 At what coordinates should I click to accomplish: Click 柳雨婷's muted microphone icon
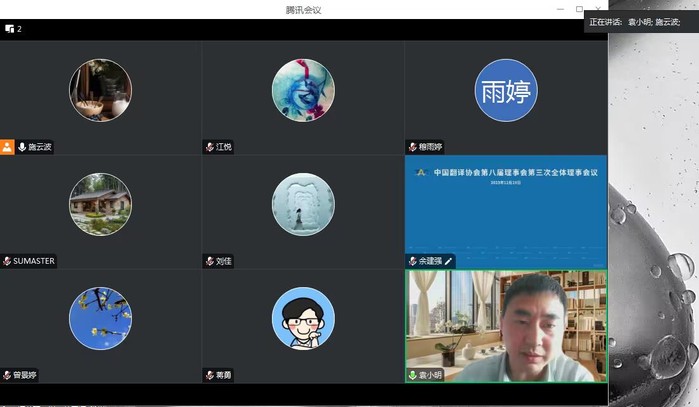pos(412,147)
